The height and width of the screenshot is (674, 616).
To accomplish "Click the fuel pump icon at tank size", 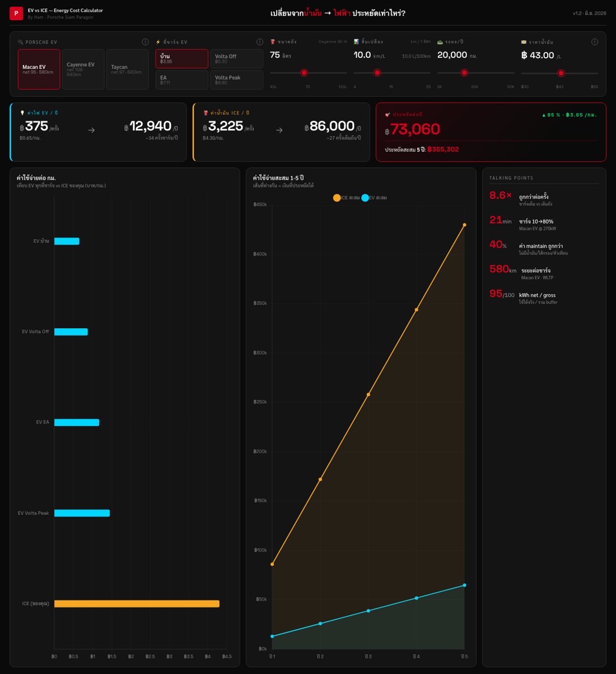I will [x=273, y=42].
